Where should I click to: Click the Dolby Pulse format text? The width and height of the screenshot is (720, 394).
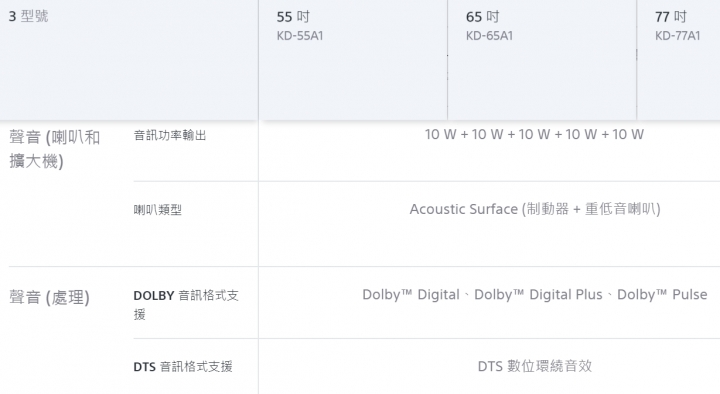[662, 295]
